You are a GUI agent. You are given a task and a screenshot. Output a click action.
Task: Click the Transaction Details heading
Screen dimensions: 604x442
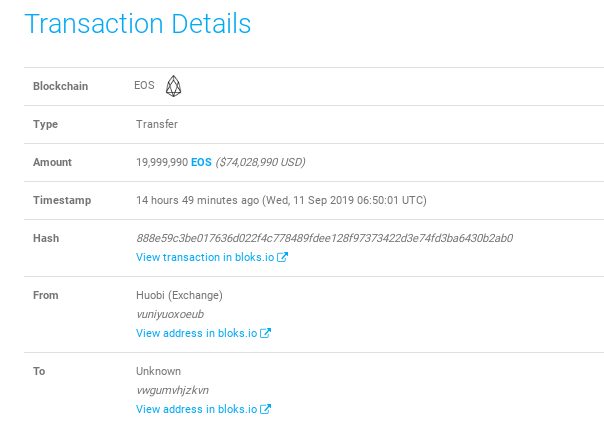coord(138,24)
